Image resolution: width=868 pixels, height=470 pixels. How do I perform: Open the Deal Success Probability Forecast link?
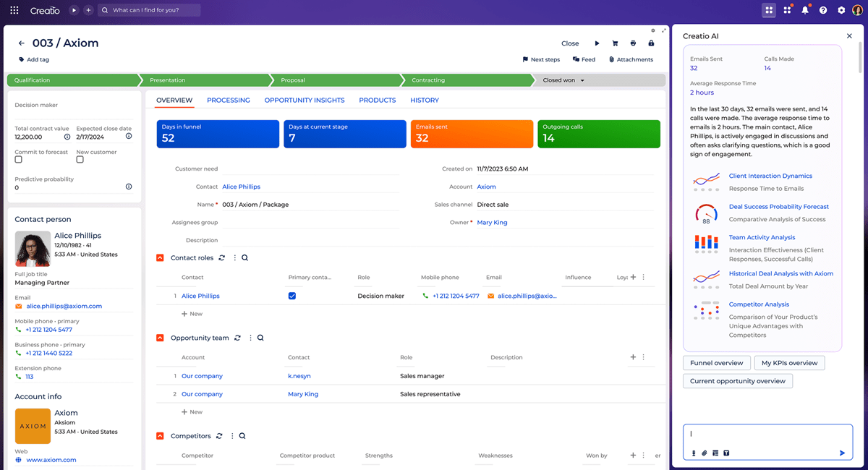[x=778, y=207]
